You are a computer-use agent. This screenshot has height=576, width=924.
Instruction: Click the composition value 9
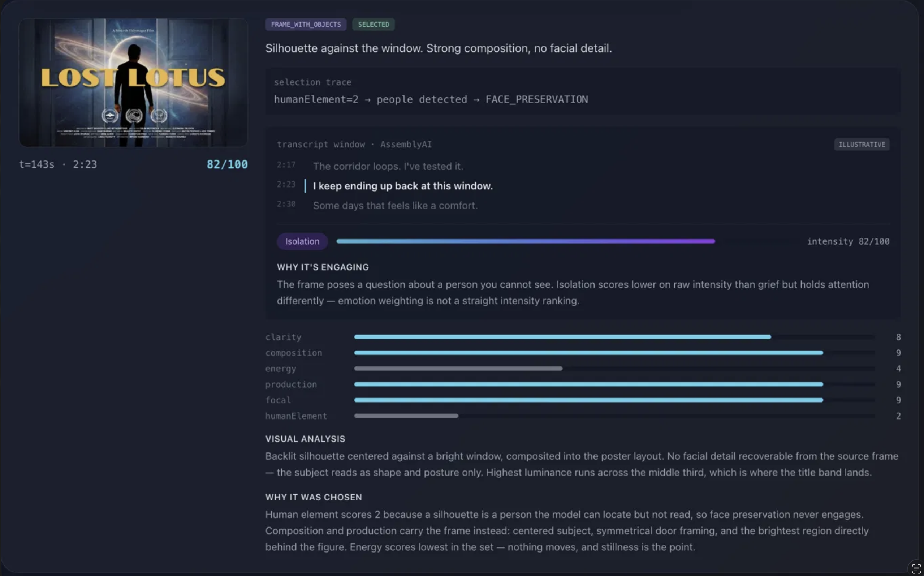[x=898, y=353]
